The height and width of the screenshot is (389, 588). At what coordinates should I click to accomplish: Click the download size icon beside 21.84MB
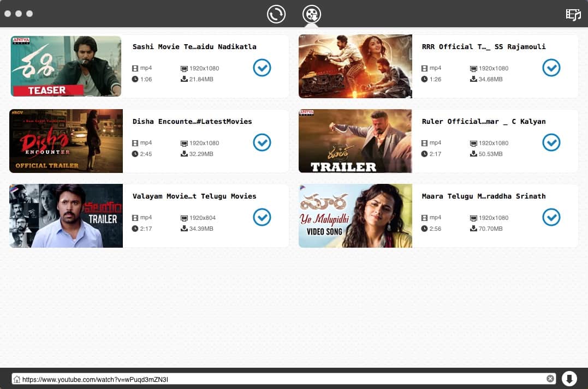click(184, 79)
